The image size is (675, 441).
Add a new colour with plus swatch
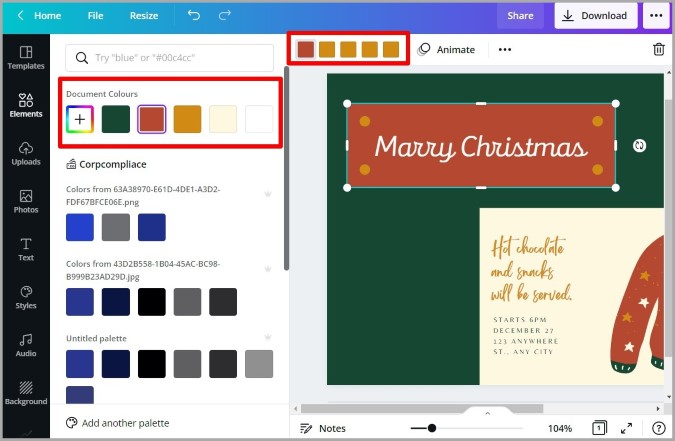tap(80, 119)
